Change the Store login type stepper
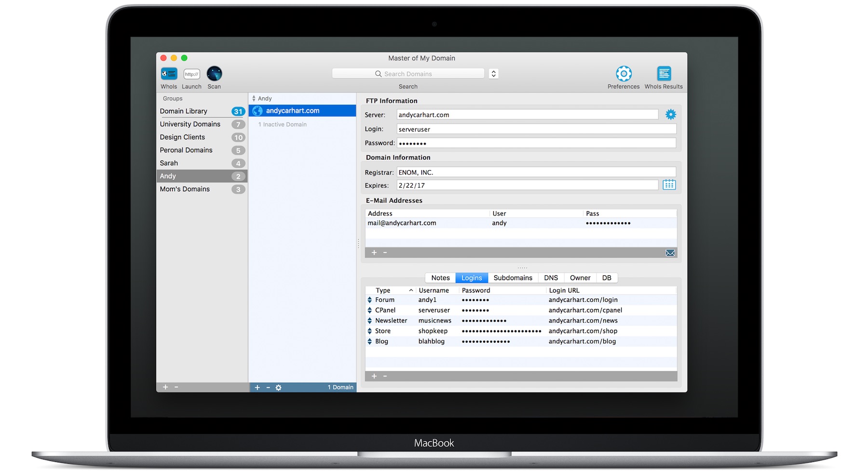The width and height of the screenshot is (868, 472). point(369,331)
